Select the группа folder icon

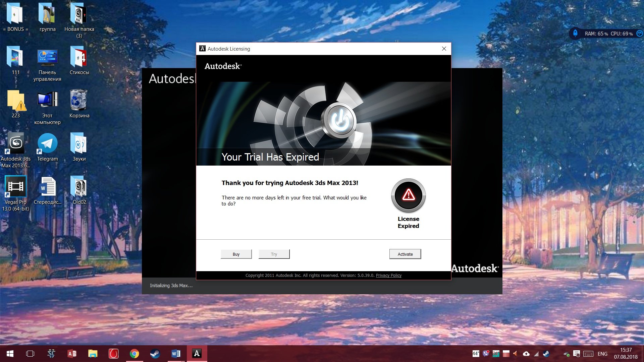(47, 17)
